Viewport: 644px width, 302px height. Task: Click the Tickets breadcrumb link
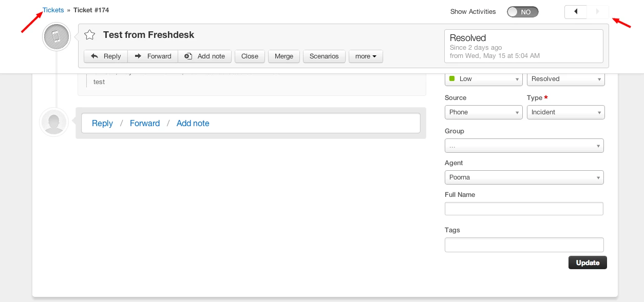(53, 10)
